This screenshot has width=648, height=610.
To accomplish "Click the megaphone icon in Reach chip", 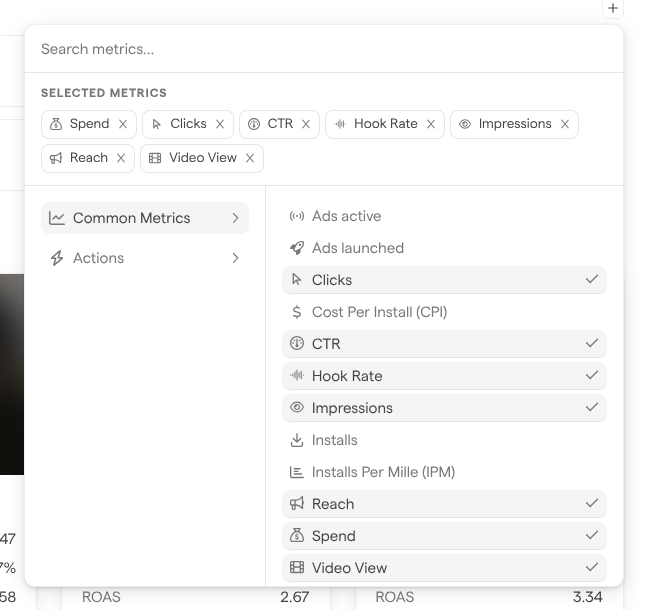I will pos(56,158).
